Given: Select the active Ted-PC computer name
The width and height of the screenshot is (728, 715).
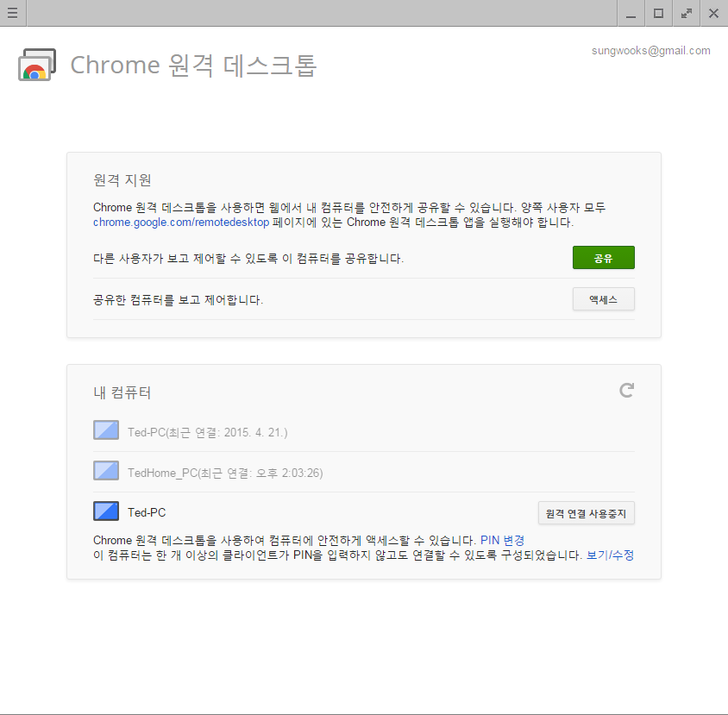Looking at the screenshot, I should coord(147,512).
